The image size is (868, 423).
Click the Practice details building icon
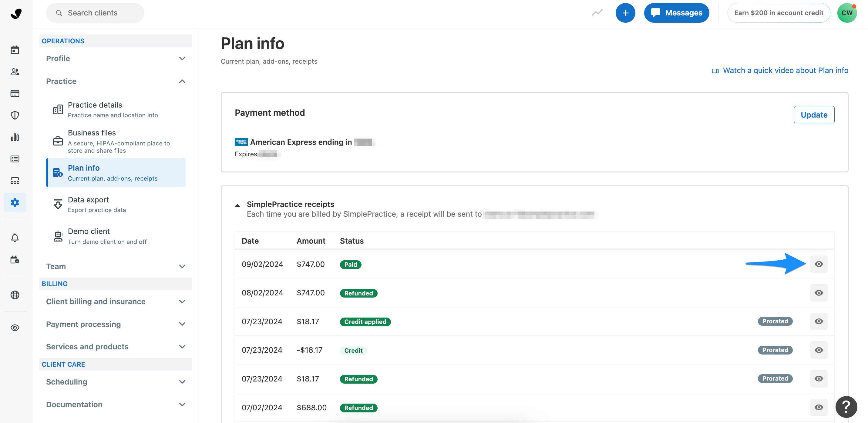58,109
